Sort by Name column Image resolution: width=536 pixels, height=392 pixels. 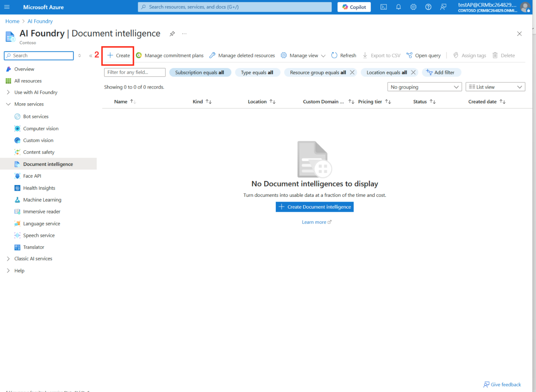coord(125,102)
